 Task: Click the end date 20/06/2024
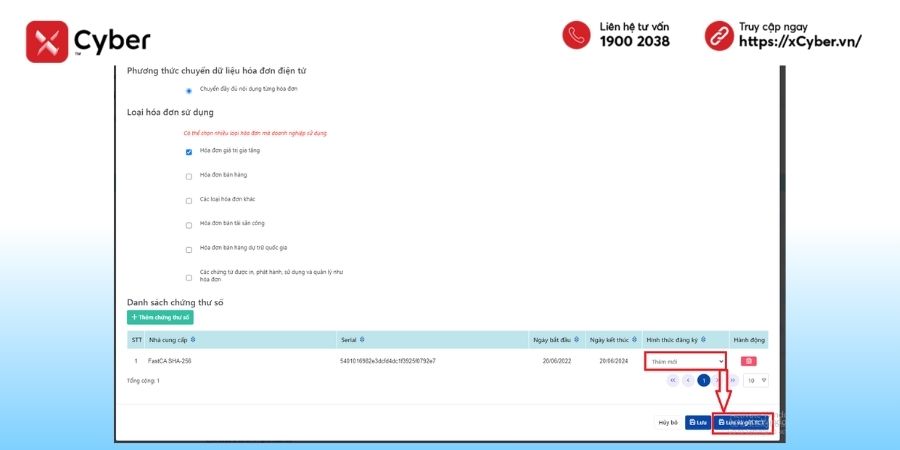(613, 361)
